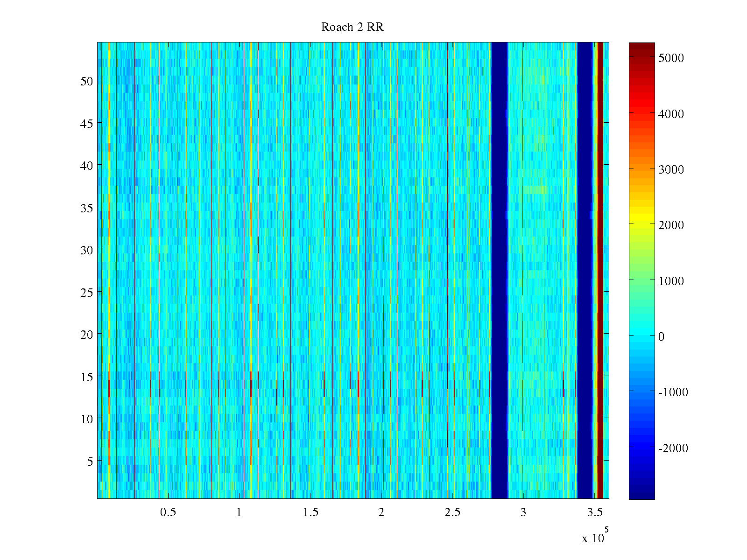Click the colorbar label 5000
This screenshot has width=747, height=560.
pyautogui.click(x=671, y=58)
